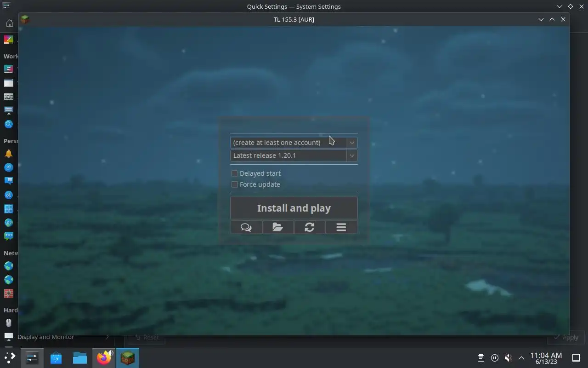Launch Discover store from the taskbar
The image size is (588, 368).
tap(56, 357)
